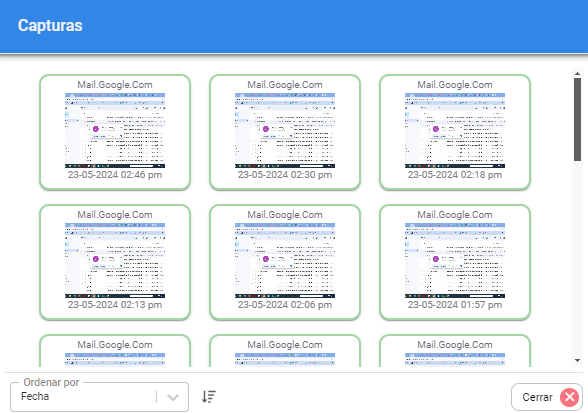Click Mail.Google.Com title above 02:46 pm capture
588x413 pixels.
115,85
